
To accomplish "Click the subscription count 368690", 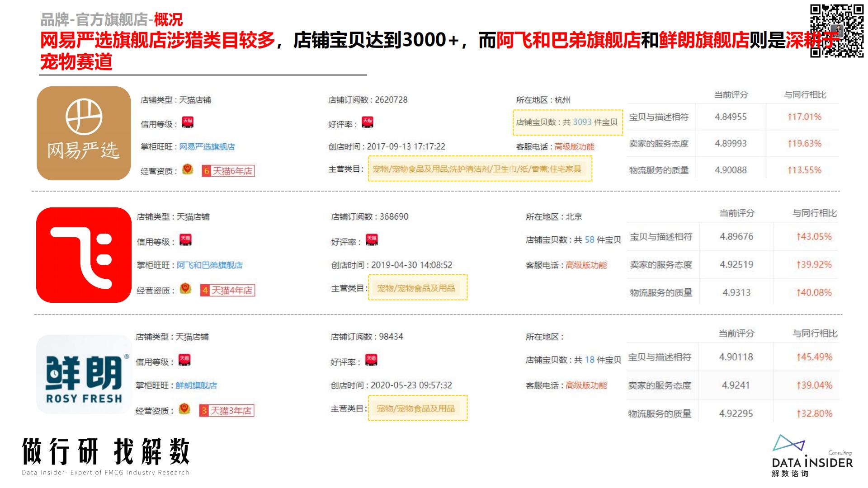I will click(394, 216).
